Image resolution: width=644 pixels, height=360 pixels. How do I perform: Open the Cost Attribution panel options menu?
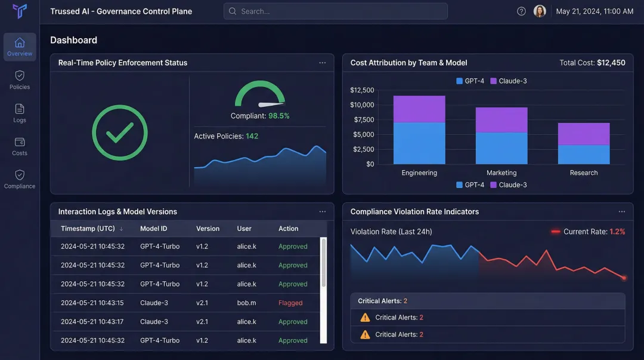622,63
